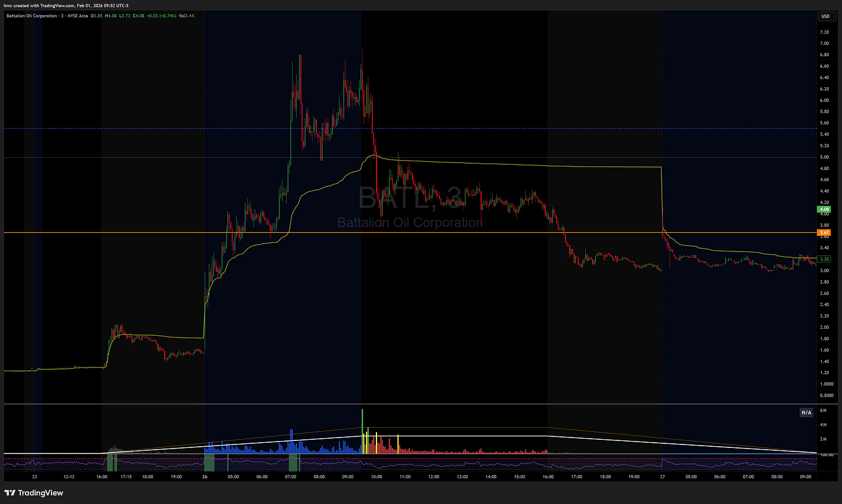842x504 pixels.
Task: Click the 6 M volume axis tick
Action: [823, 410]
